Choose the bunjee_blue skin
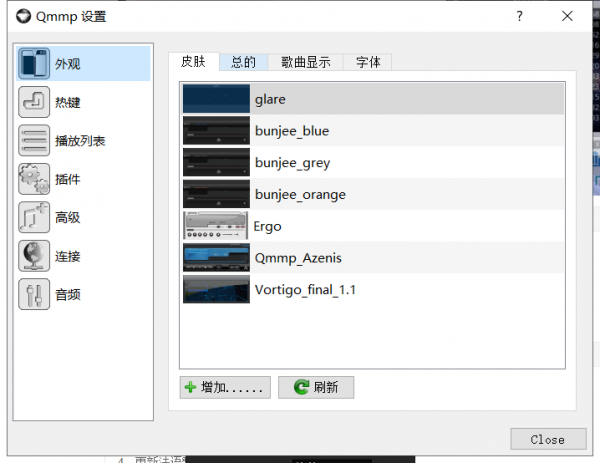The image size is (600, 463). [291, 131]
